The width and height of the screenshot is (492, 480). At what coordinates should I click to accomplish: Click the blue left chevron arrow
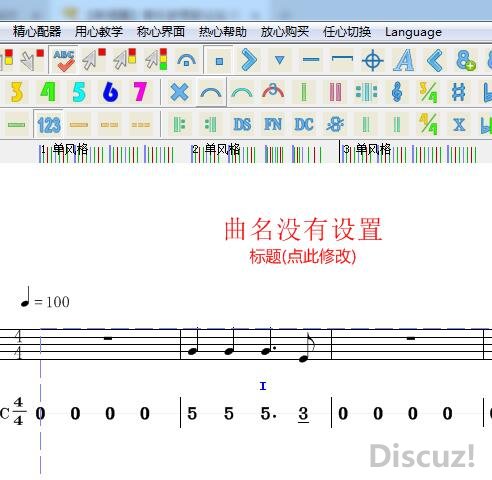tap(435, 60)
